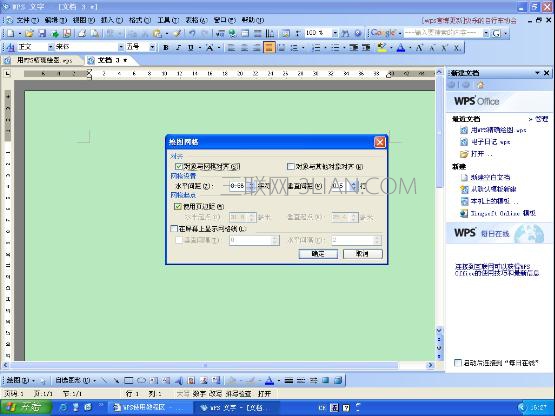The image size is (555, 416).
Task: Uncheck 对象与网格对齐 checkbox
Action: tap(179, 166)
